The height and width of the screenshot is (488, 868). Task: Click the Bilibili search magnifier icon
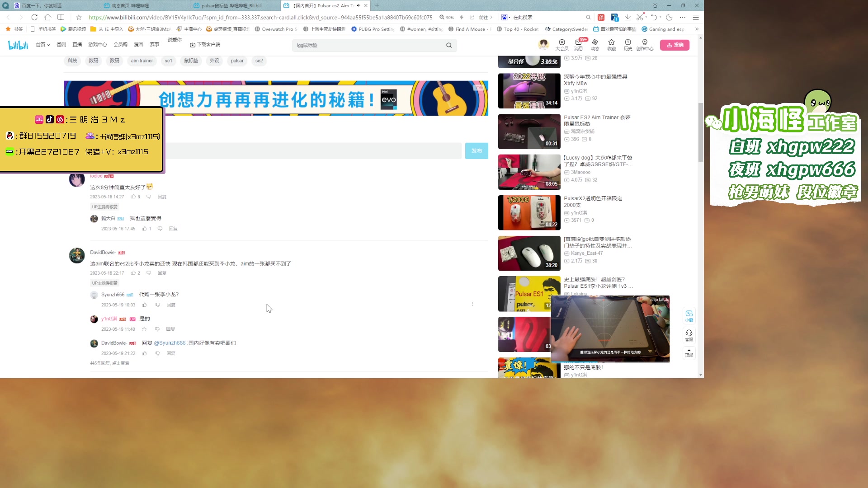pos(449,45)
